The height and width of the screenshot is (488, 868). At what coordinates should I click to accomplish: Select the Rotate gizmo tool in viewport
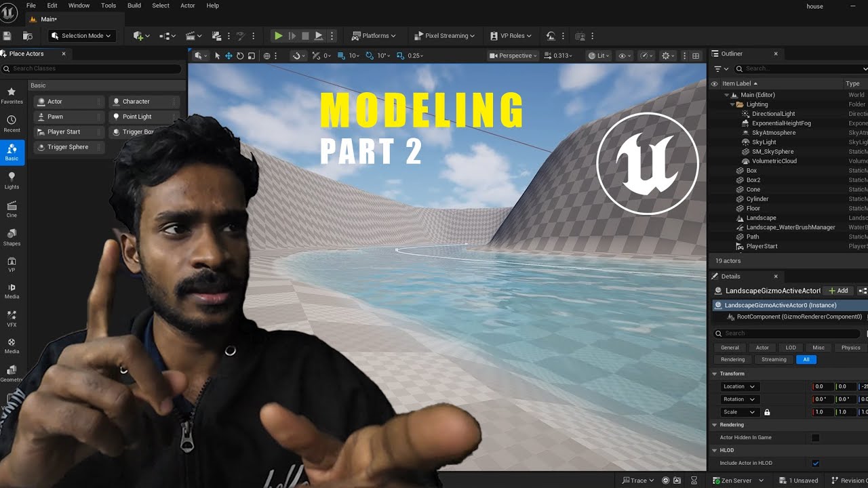point(240,56)
